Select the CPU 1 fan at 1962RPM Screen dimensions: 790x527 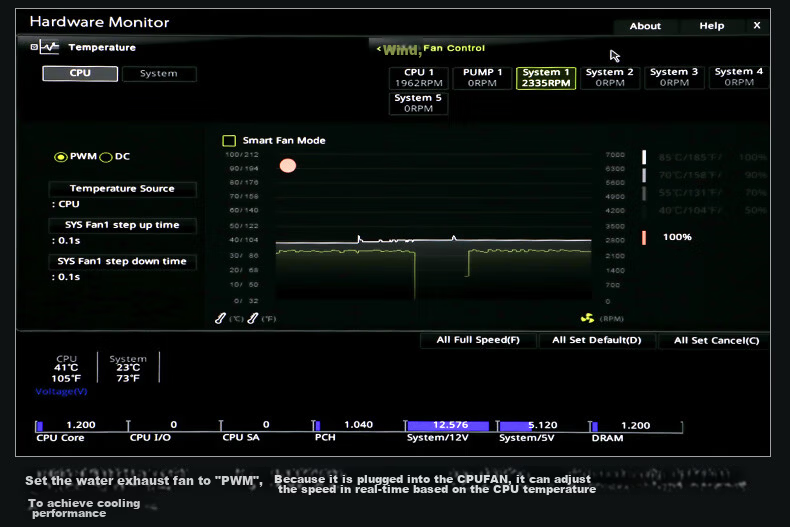419,78
